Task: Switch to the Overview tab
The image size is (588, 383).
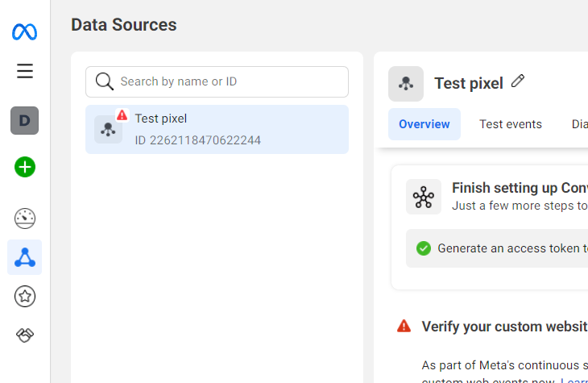Action: [424, 124]
